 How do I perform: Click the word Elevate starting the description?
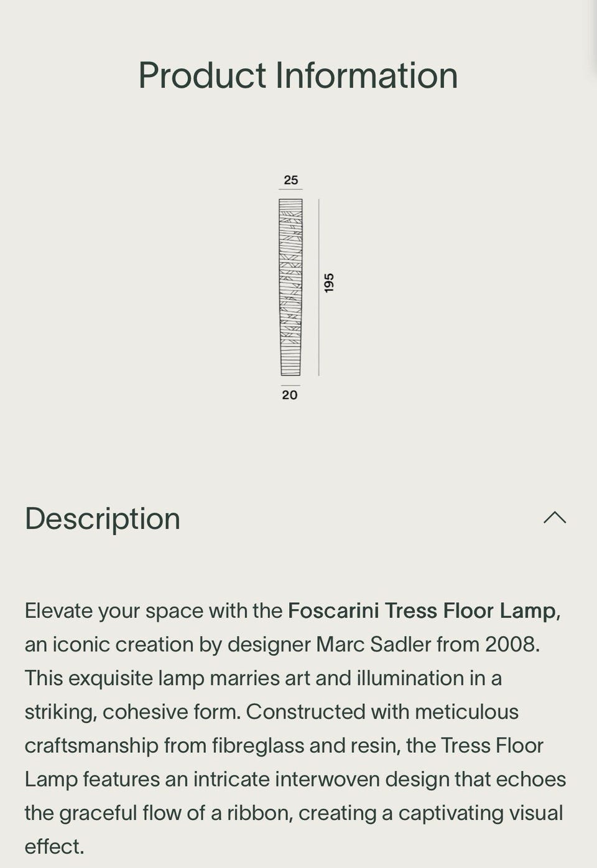pos(58,610)
